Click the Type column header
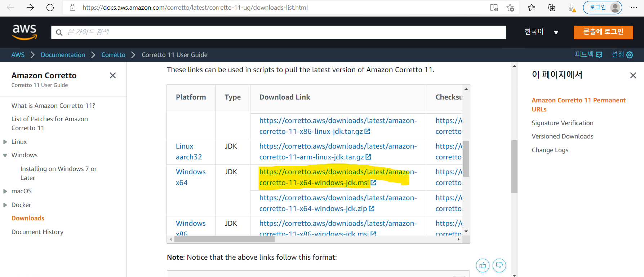The width and height of the screenshot is (644, 277). pyautogui.click(x=233, y=97)
